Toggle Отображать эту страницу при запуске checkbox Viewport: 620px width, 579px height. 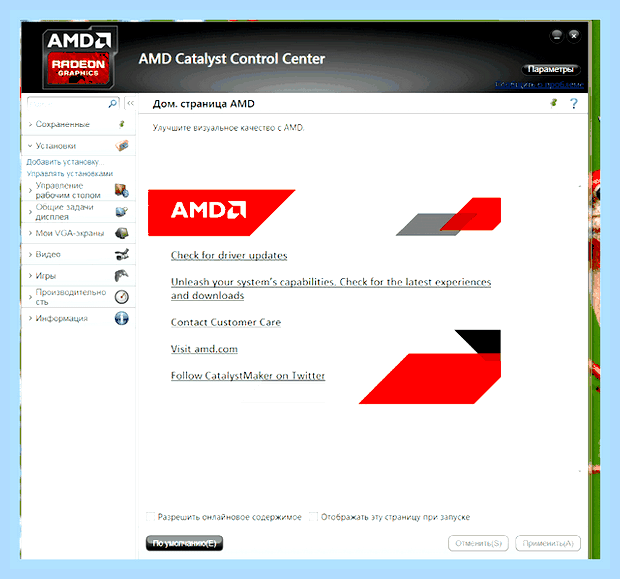click(x=314, y=517)
